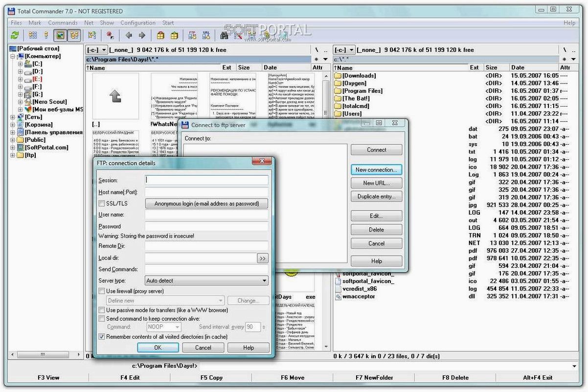Click the F5 Copy button
The height and width of the screenshot is (392, 588).
(211, 377)
